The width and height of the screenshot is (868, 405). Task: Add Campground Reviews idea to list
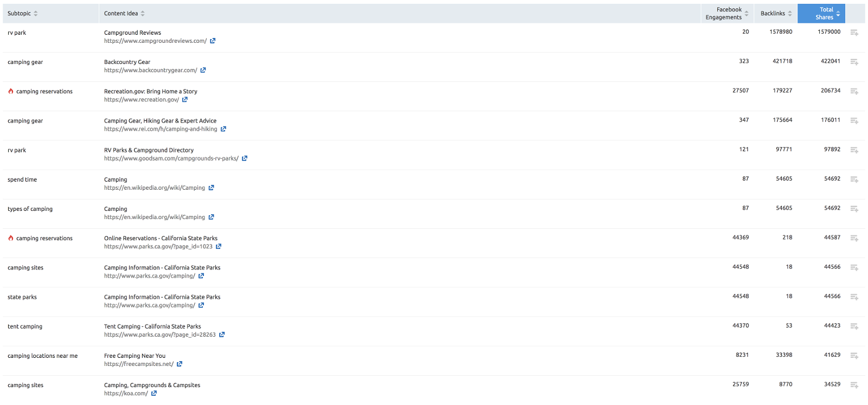(854, 33)
